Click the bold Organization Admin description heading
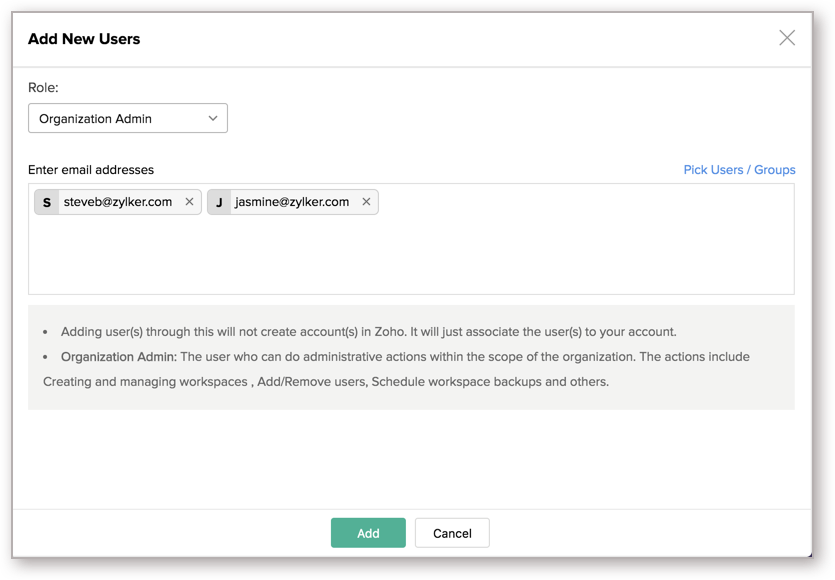Viewport: 835px width, 580px height. pos(118,357)
